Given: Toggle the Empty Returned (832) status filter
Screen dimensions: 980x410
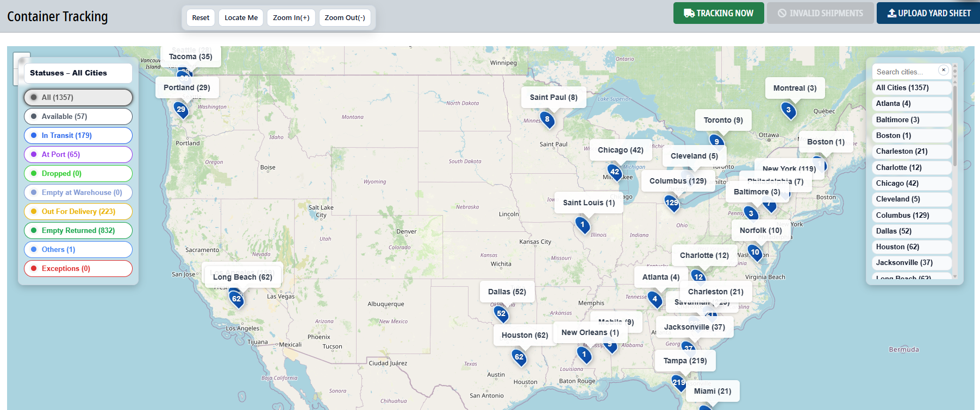Looking at the screenshot, I should 78,230.
